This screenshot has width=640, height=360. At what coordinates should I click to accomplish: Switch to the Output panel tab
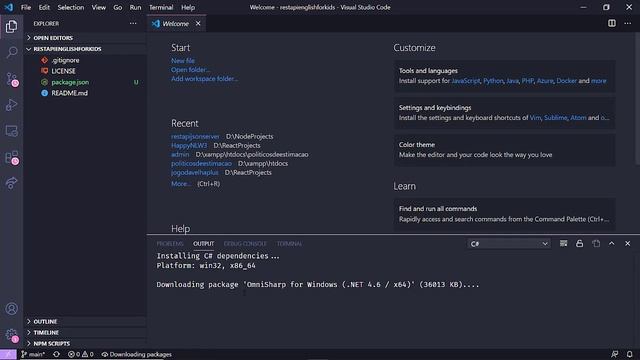point(203,244)
